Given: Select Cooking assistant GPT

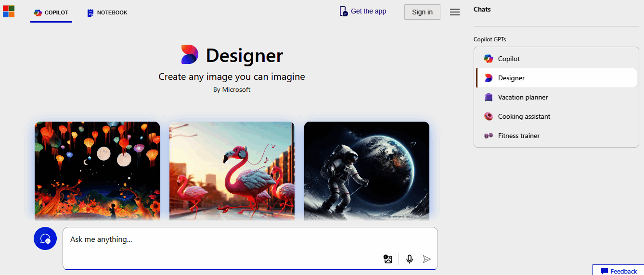Looking at the screenshot, I should (x=556, y=116).
